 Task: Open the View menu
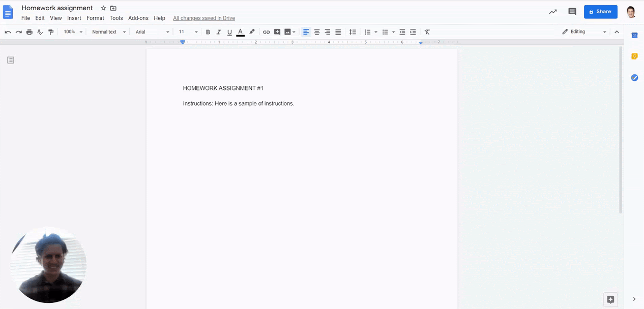[56, 18]
